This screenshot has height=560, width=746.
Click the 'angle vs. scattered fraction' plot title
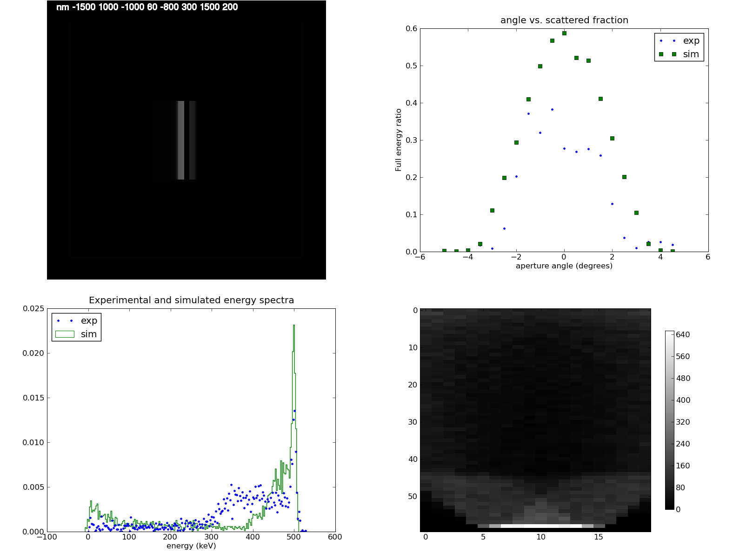click(x=564, y=20)
